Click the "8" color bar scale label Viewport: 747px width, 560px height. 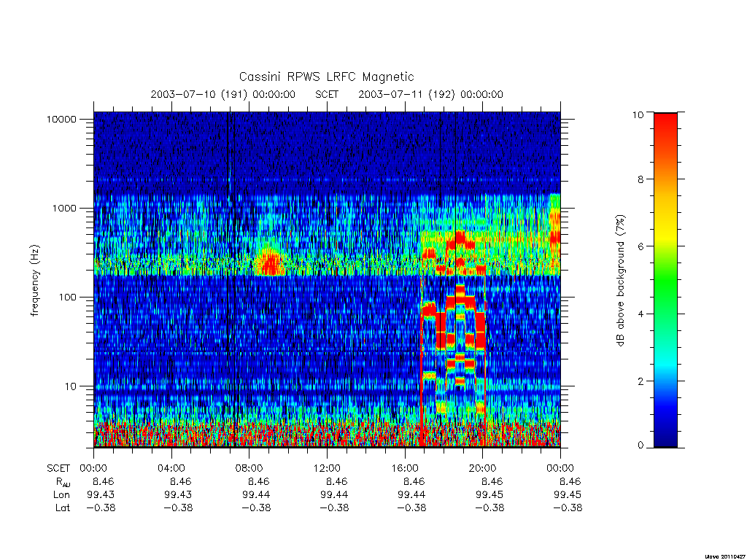640,179
